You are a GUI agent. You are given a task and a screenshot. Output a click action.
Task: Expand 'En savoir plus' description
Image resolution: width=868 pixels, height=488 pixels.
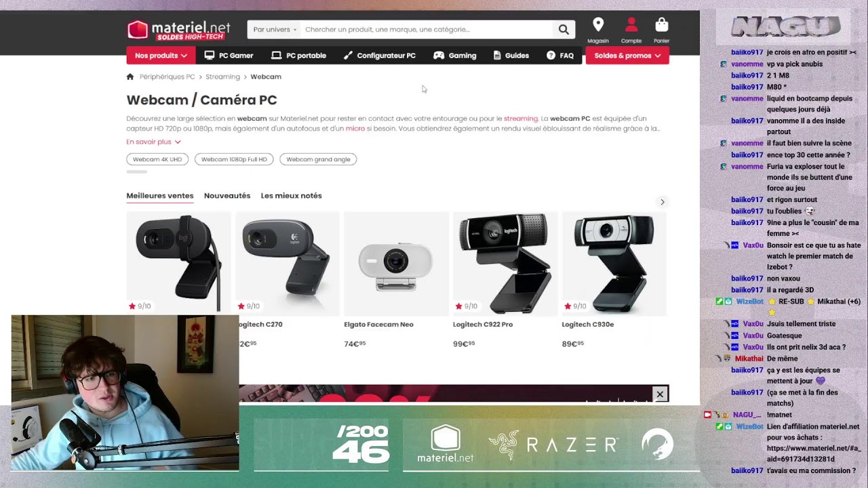tap(153, 142)
